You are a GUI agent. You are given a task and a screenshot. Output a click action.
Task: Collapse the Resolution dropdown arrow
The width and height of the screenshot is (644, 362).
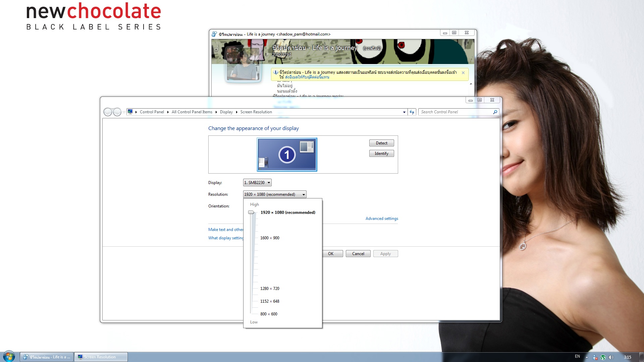pos(304,194)
